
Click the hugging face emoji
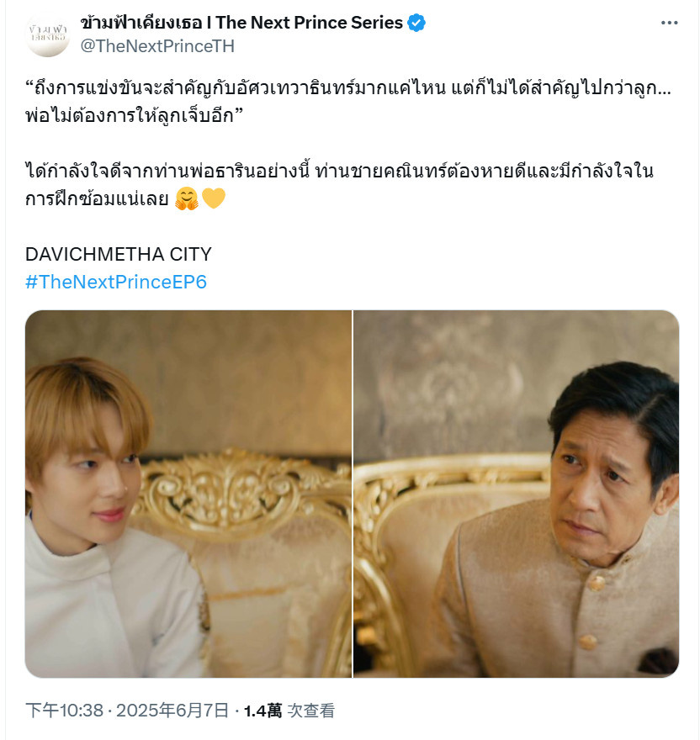[187, 198]
